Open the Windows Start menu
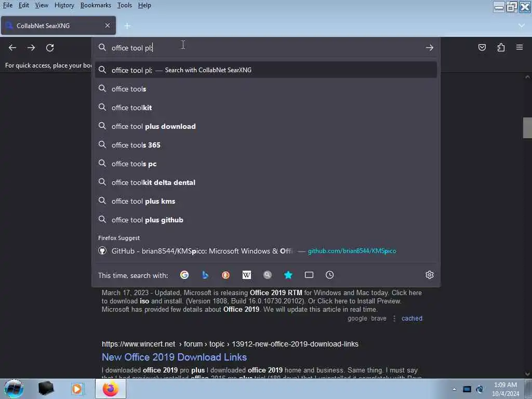 [x=14, y=389]
